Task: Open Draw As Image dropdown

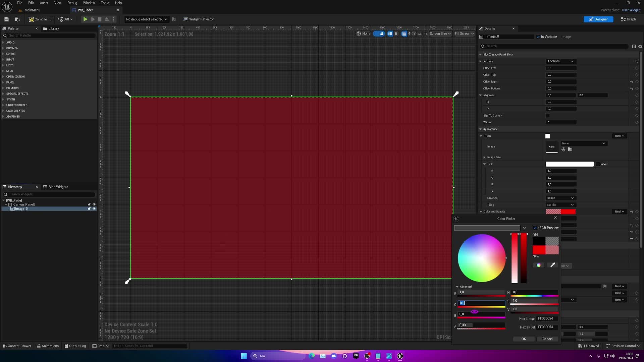Action: tap(561, 198)
